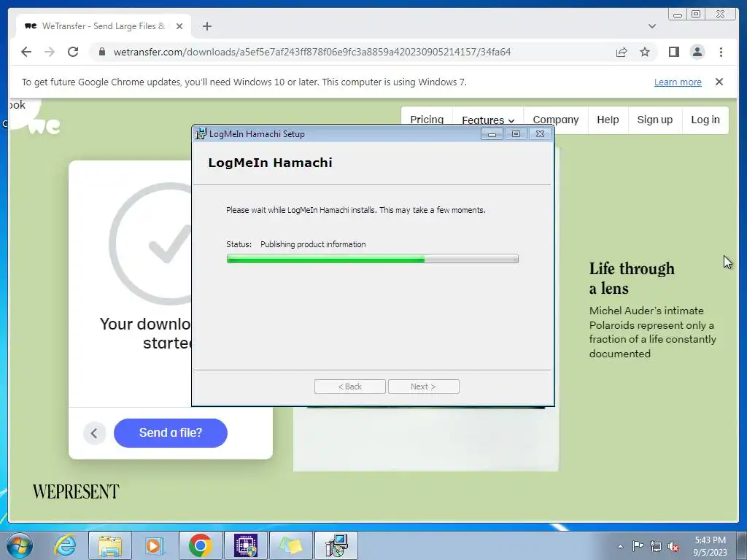747x560 pixels.
Task: Select the WeTransfer tab
Action: tap(104, 26)
